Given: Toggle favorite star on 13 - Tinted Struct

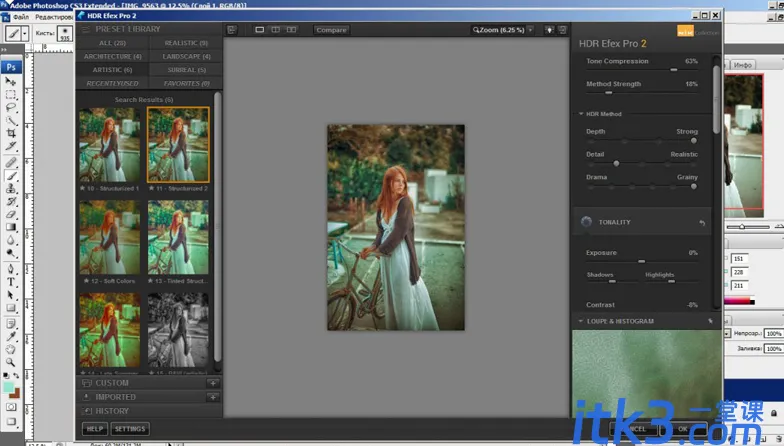Looking at the screenshot, I should [150, 281].
